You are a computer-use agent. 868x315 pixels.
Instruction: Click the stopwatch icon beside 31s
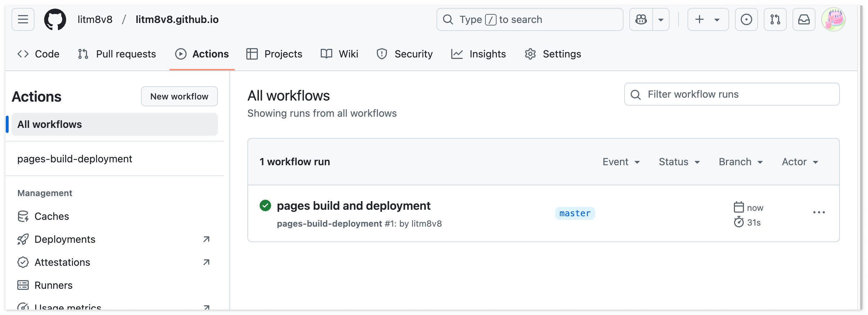tap(739, 222)
